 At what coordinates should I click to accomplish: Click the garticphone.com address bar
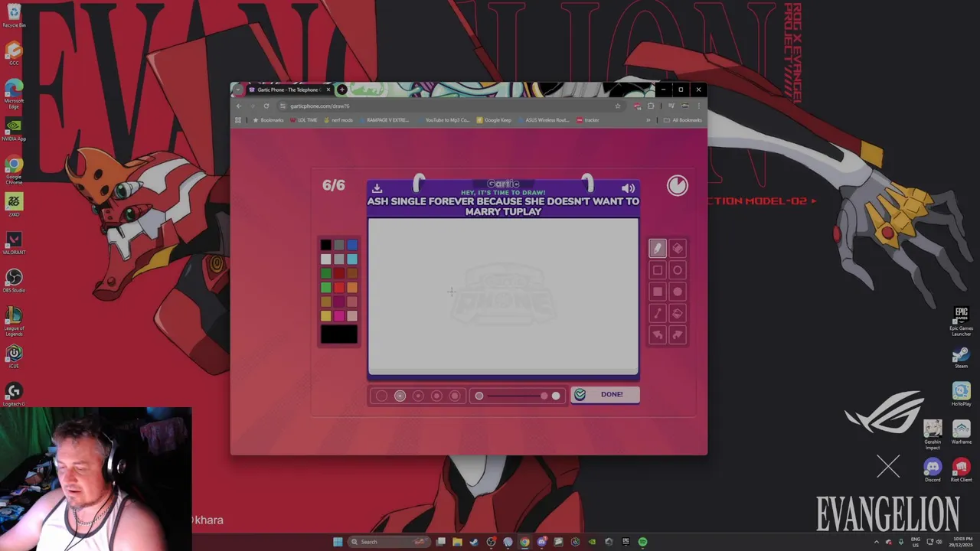tap(452, 106)
